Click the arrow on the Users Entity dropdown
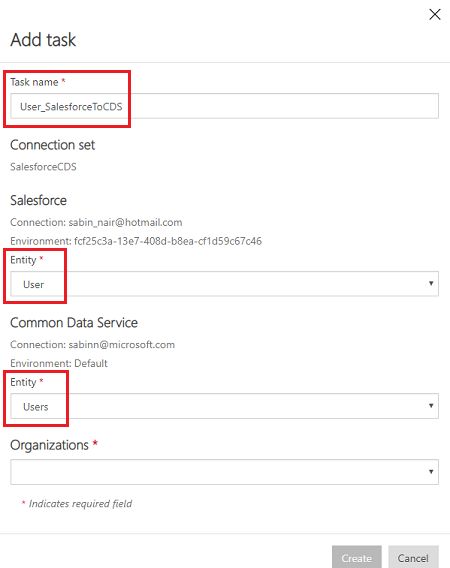This screenshot has height=568, width=450. pos(431,406)
